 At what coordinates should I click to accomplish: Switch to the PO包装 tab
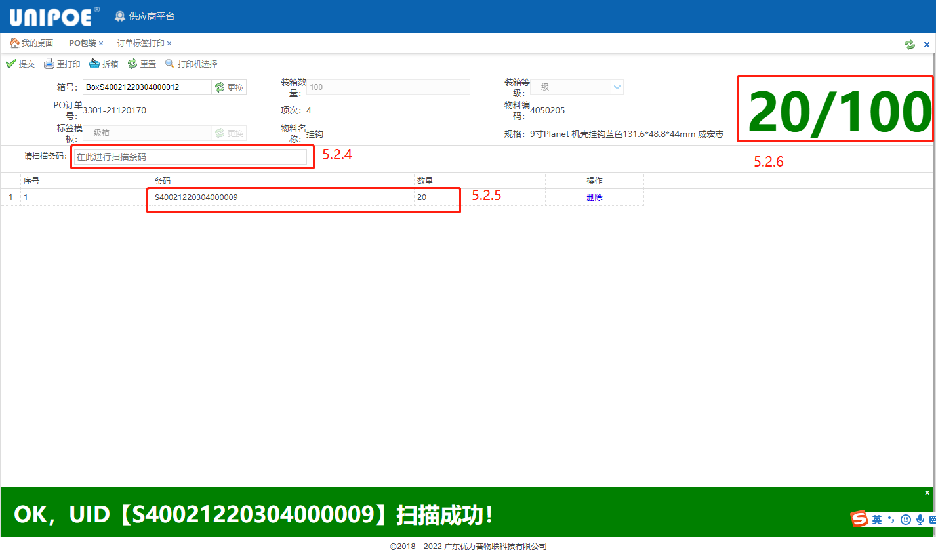click(x=82, y=43)
